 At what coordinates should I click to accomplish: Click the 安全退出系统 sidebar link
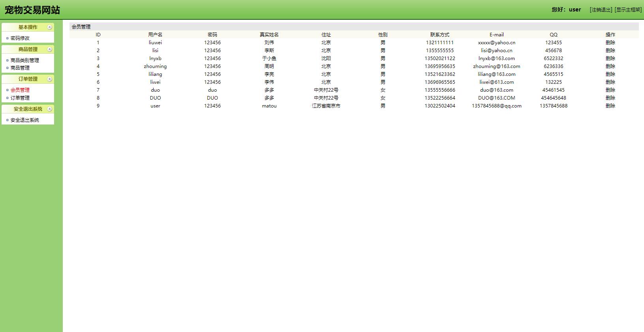coord(24,120)
